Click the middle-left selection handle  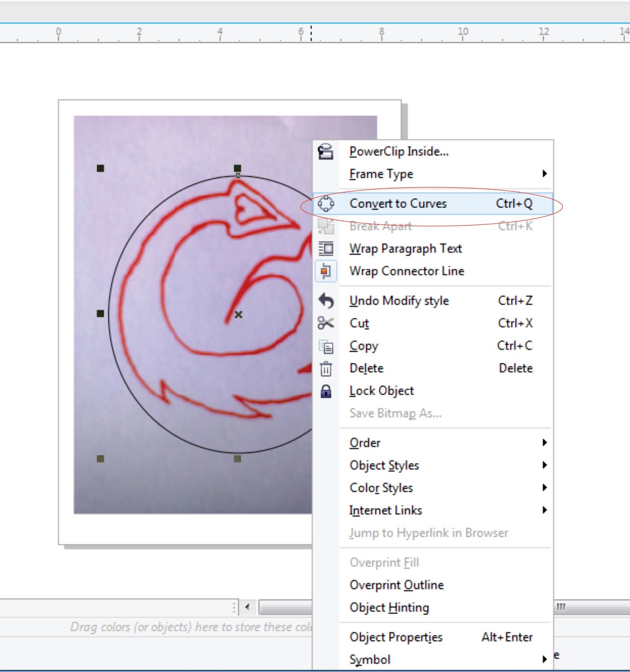click(x=100, y=313)
